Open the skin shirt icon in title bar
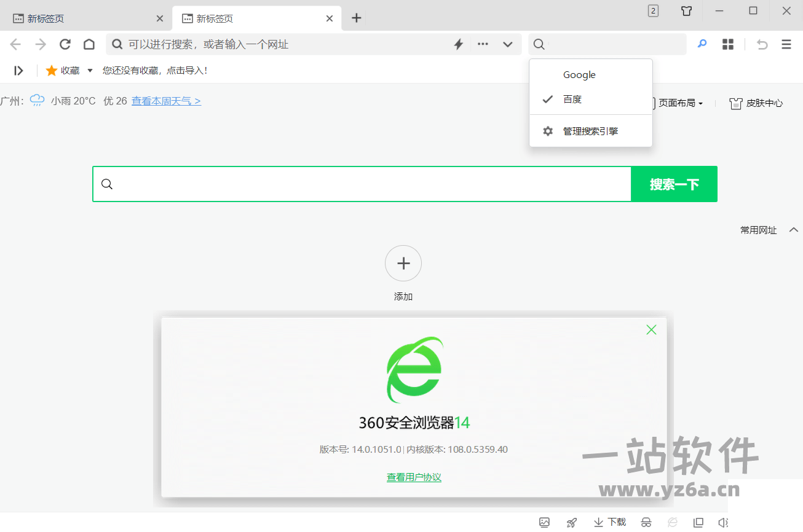803x532 pixels. tap(687, 10)
